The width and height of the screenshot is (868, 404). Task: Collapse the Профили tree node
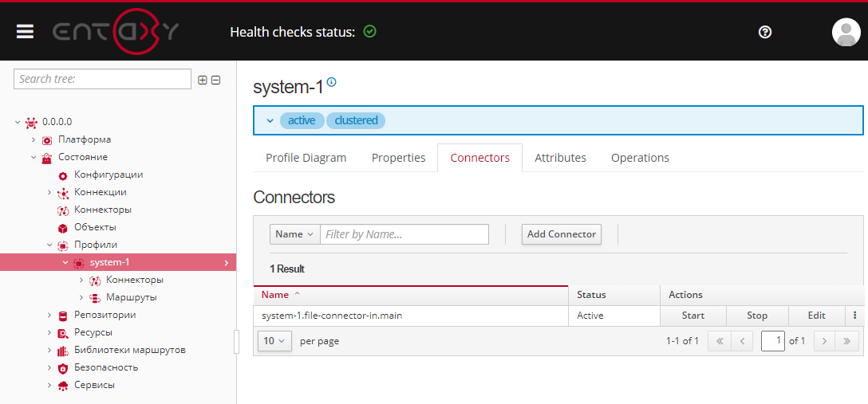point(49,245)
